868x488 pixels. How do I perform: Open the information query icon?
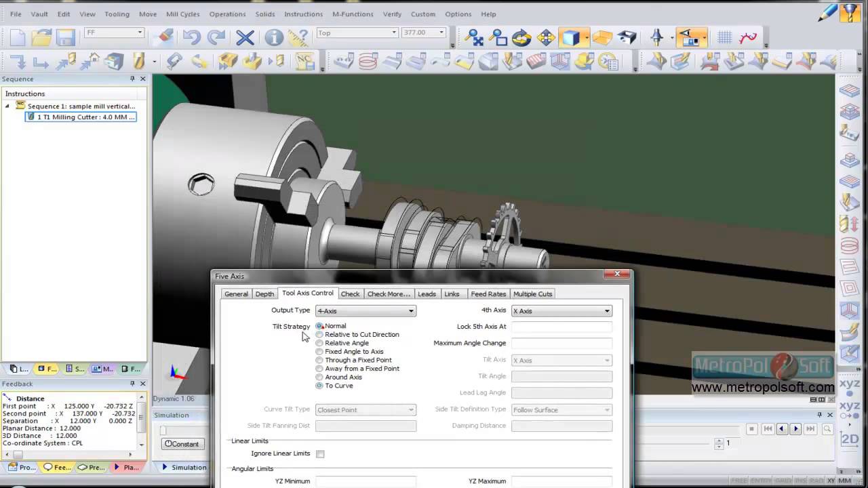[x=273, y=37]
